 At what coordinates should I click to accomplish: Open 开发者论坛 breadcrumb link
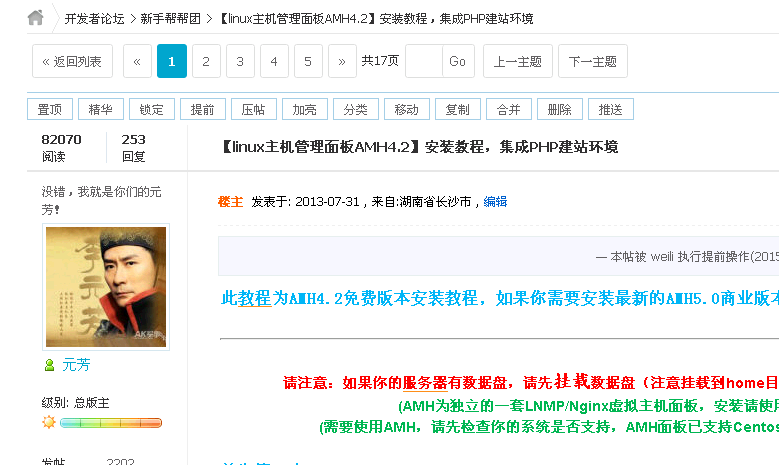click(94, 19)
